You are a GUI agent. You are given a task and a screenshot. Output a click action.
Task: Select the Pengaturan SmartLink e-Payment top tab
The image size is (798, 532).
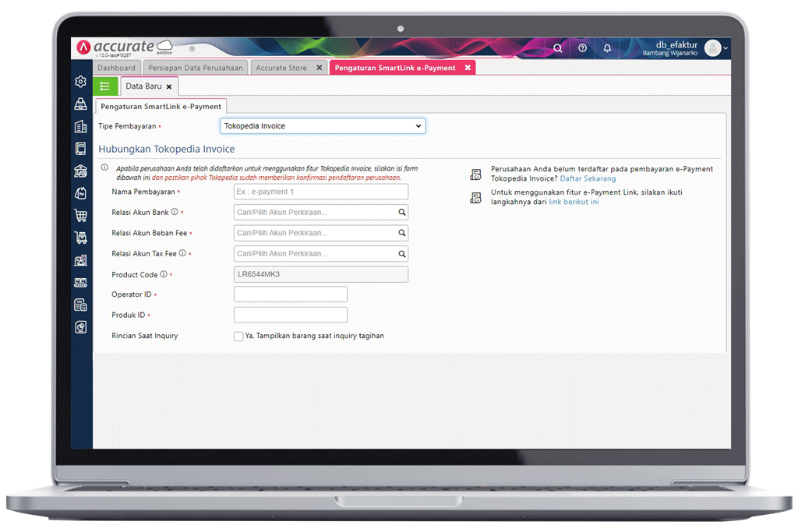pyautogui.click(x=395, y=68)
